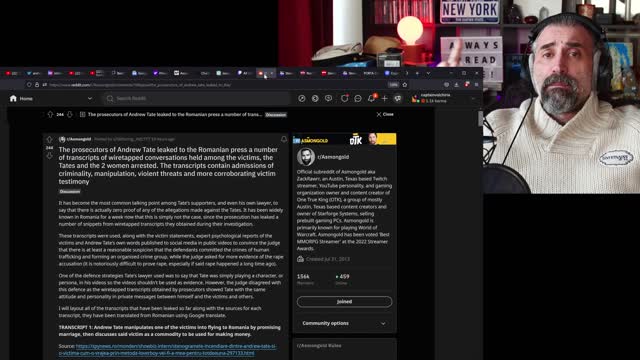640x360 pixels.
Task: Click the plus Create Post icon
Action: click(384, 98)
